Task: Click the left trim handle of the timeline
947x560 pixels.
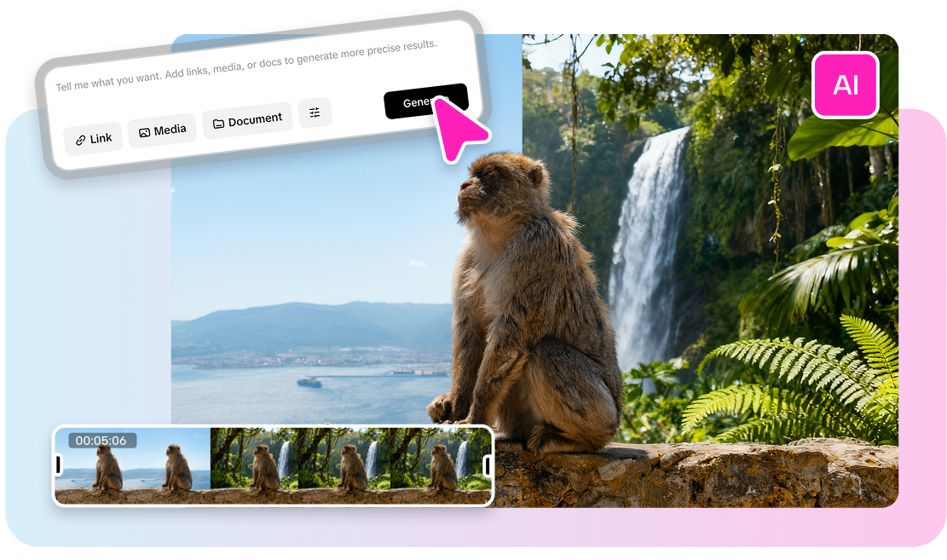Action: coord(60,465)
